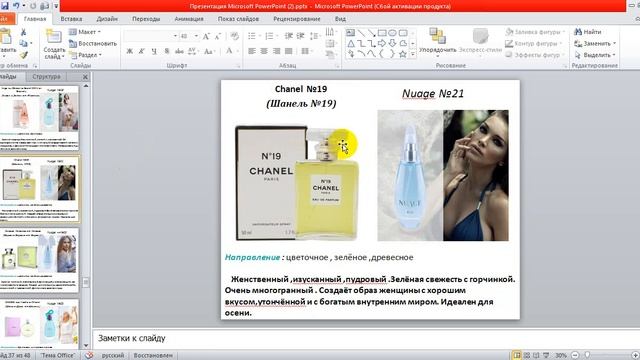Click the русский language indicator
The image size is (640, 360).
pos(113,355)
